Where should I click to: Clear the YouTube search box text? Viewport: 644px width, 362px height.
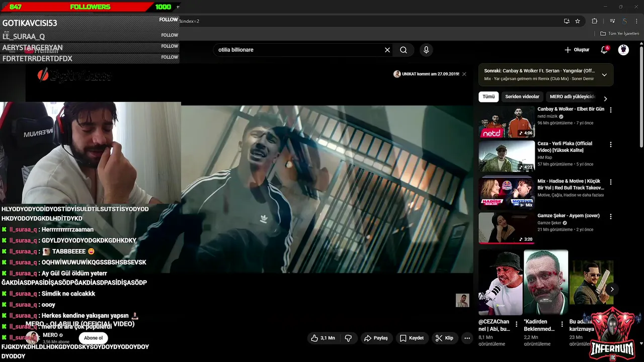pyautogui.click(x=387, y=50)
